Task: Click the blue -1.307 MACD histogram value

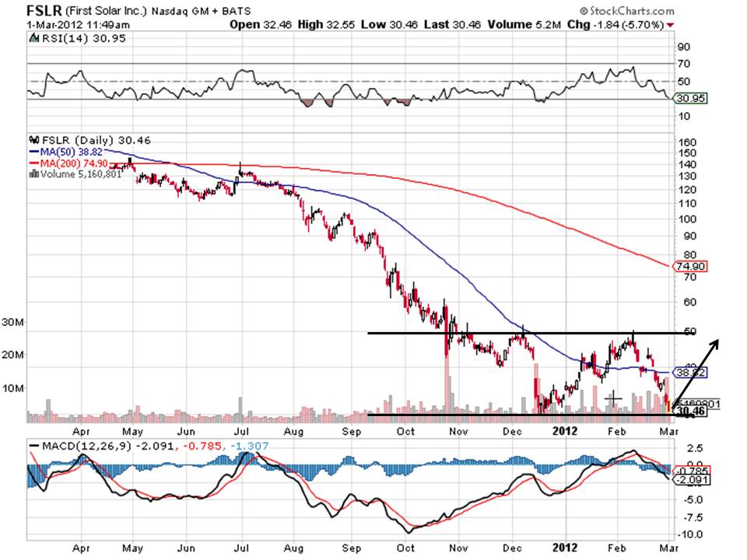Action: click(x=250, y=446)
